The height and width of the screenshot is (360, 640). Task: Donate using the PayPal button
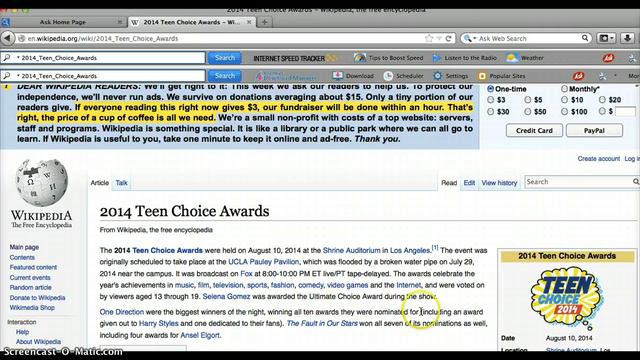pos(594,131)
